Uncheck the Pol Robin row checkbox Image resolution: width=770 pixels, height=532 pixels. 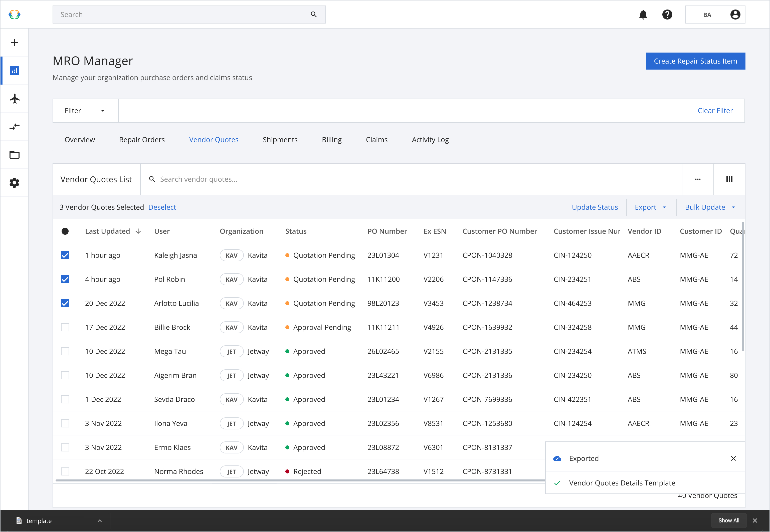tap(65, 279)
